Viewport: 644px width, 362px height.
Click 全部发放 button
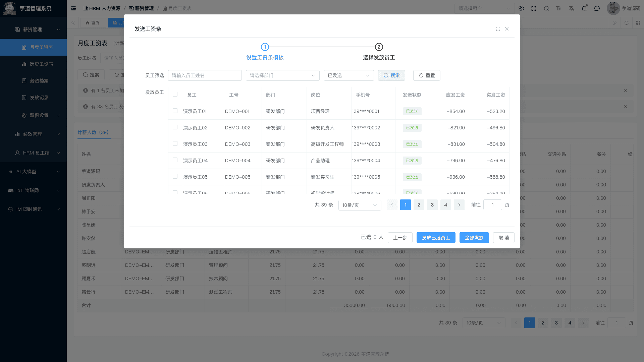tap(474, 238)
